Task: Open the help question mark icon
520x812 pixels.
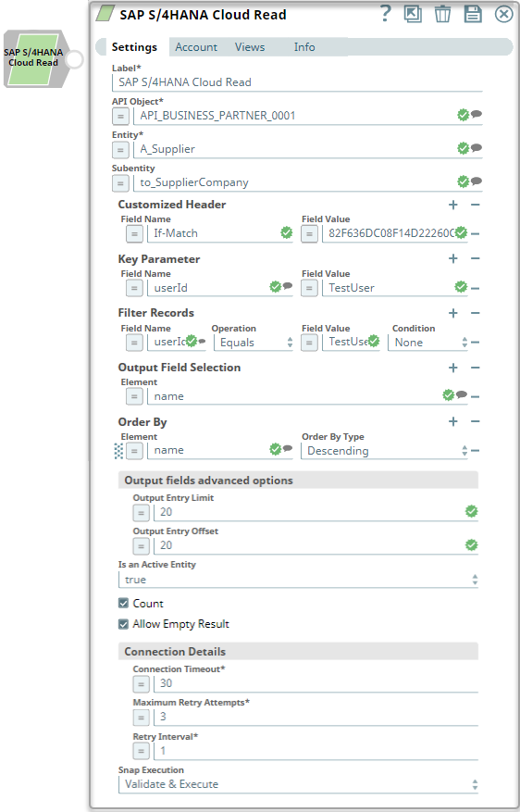Action: (386, 14)
